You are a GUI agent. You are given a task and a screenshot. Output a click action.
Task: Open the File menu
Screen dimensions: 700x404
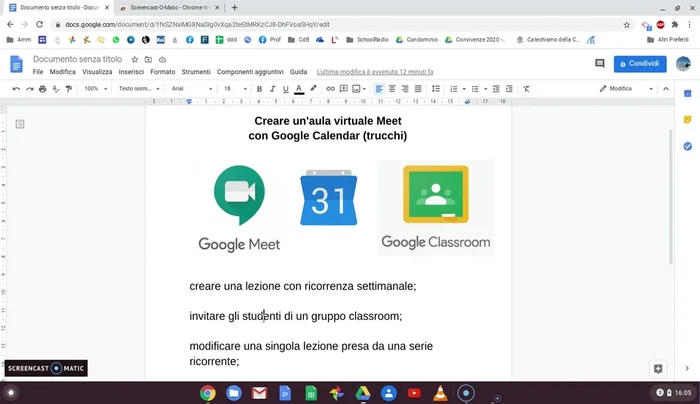tap(38, 72)
